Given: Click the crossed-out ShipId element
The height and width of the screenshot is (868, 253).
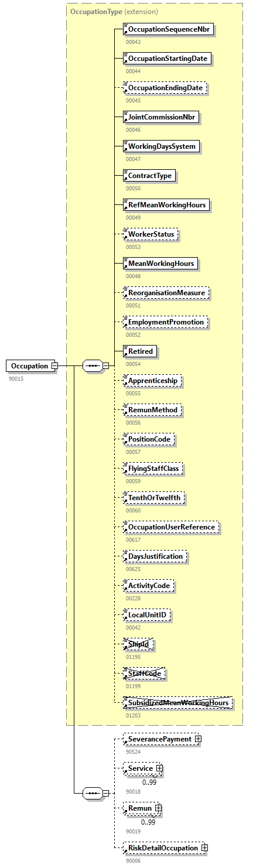Looking at the screenshot, I should coord(139,645).
